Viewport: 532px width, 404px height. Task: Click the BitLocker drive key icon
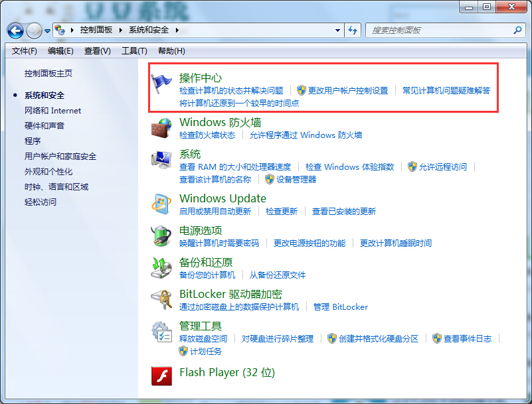click(x=161, y=299)
